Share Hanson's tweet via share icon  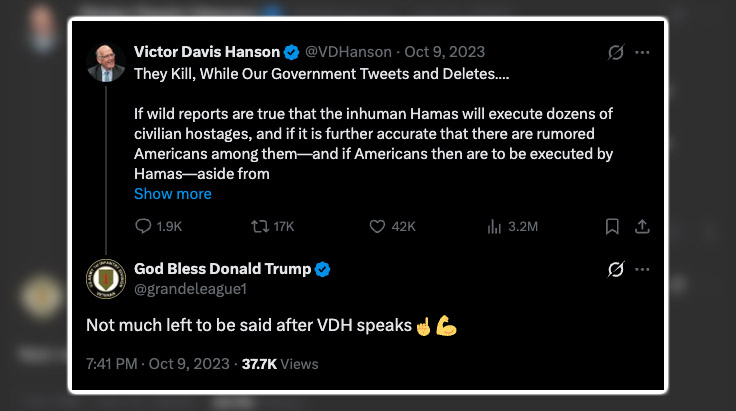click(x=643, y=226)
